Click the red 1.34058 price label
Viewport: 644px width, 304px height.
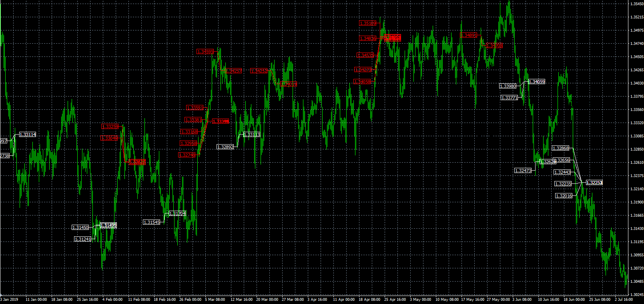tap(362, 82)
